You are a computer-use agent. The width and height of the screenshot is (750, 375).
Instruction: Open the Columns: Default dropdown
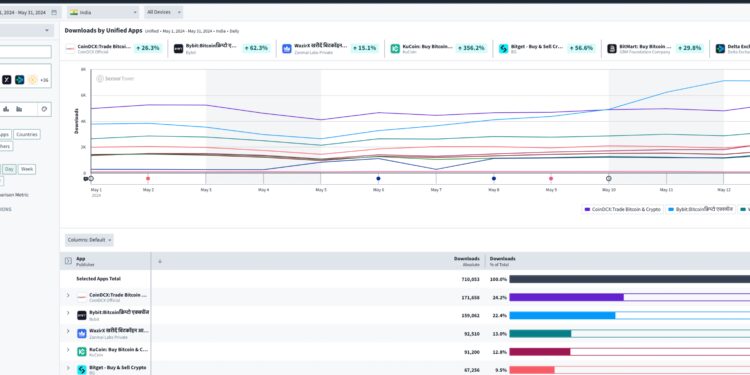click(89, 240)
